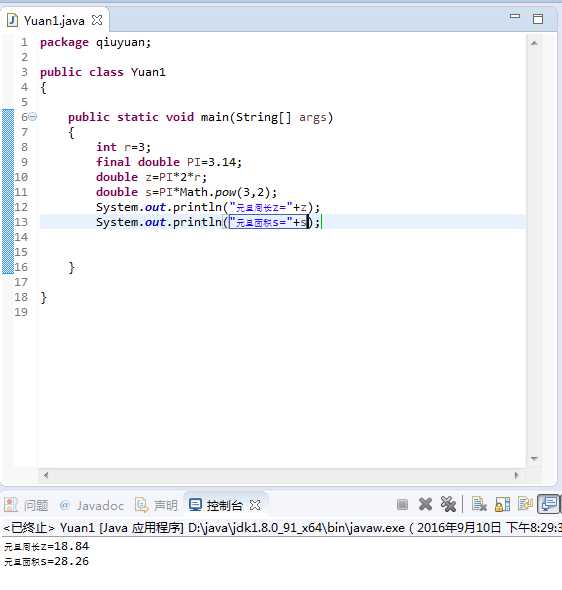Screen dimensions: 562x590
Task: Click 'int r=3;' on line 8
Action: point(123,147)
